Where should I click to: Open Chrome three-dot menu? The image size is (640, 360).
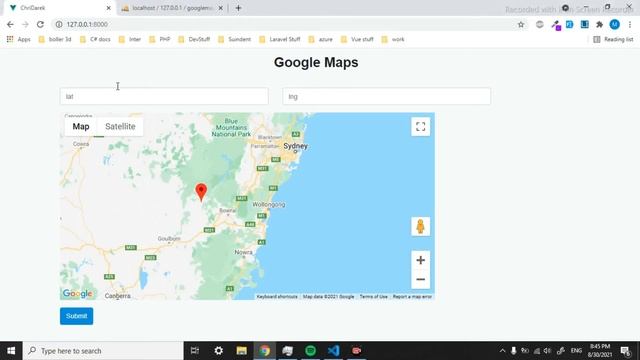pos(630,24)
